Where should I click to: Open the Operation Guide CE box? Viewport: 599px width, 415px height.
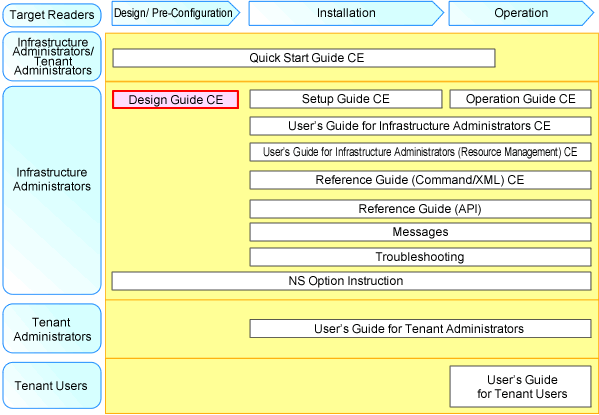tap(520, 99)
